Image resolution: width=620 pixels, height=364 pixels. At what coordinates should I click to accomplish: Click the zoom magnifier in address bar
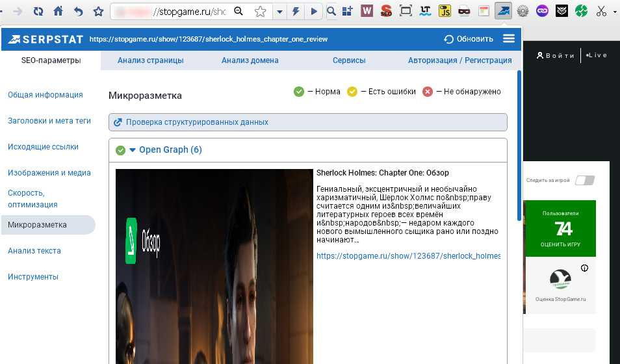click(x=239, y=11)
